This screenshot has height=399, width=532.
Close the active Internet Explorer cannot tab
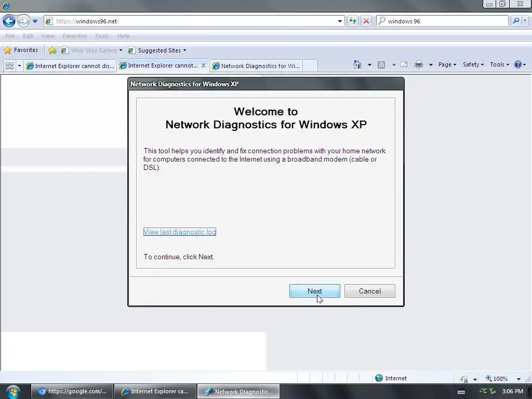pos(203,65)
